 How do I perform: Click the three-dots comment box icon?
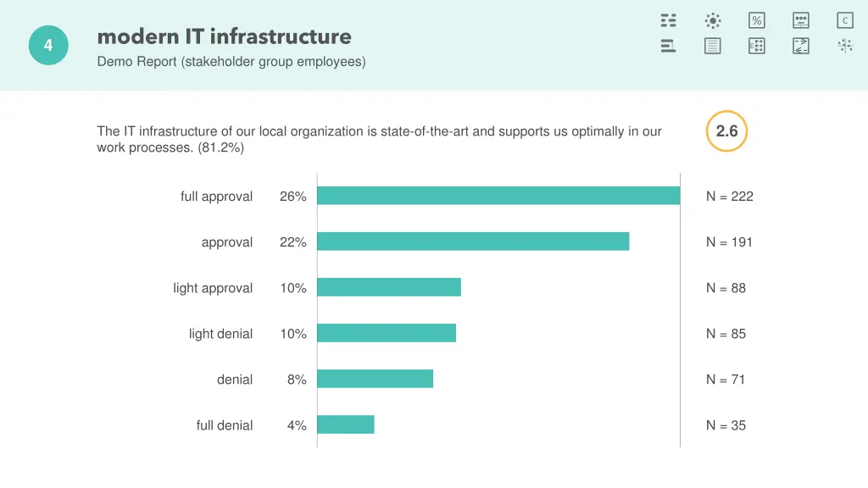pos(801,21)
